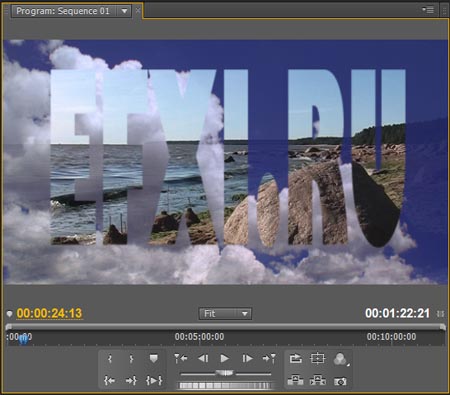
Task: Toggle Safe Margins overlay
Action: pyautogui.click(x=317, y=359)
